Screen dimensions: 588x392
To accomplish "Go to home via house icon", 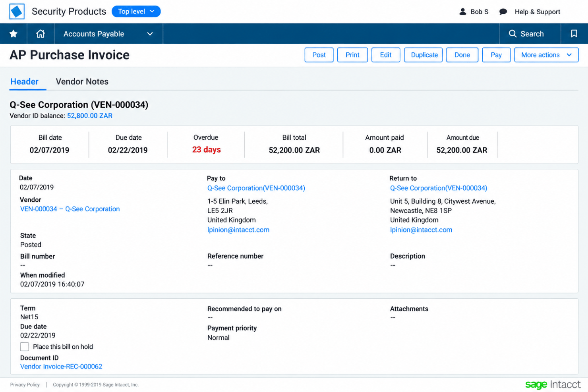I will click(x=41, y=34).
